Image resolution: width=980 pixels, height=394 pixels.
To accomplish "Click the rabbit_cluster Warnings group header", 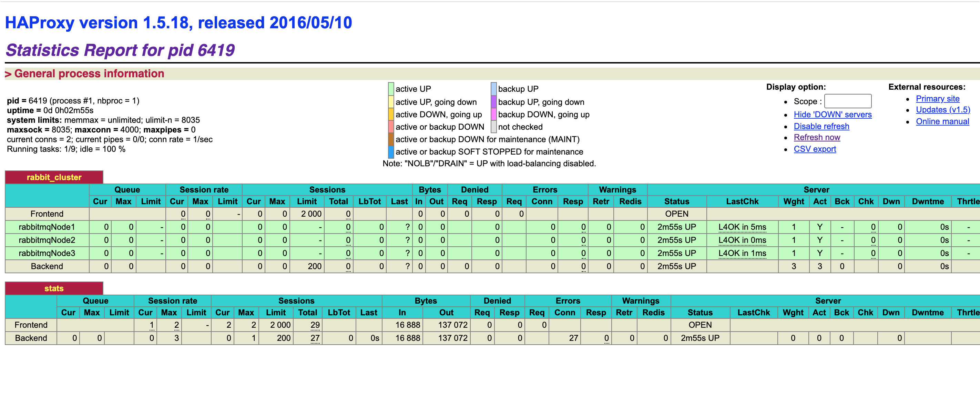I will point(617,190).
